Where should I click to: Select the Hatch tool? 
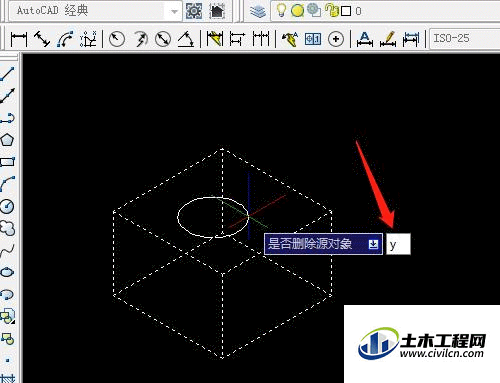(7, 379)
